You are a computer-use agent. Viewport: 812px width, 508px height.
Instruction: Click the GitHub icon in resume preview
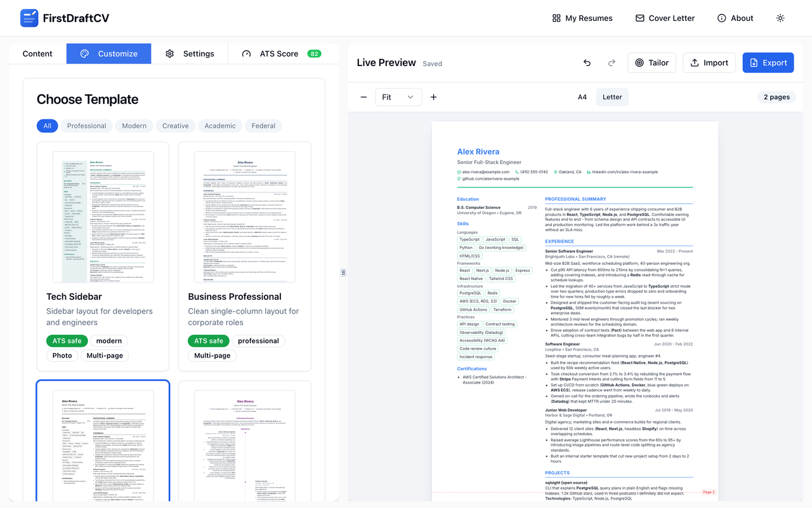tap(459, 179)
